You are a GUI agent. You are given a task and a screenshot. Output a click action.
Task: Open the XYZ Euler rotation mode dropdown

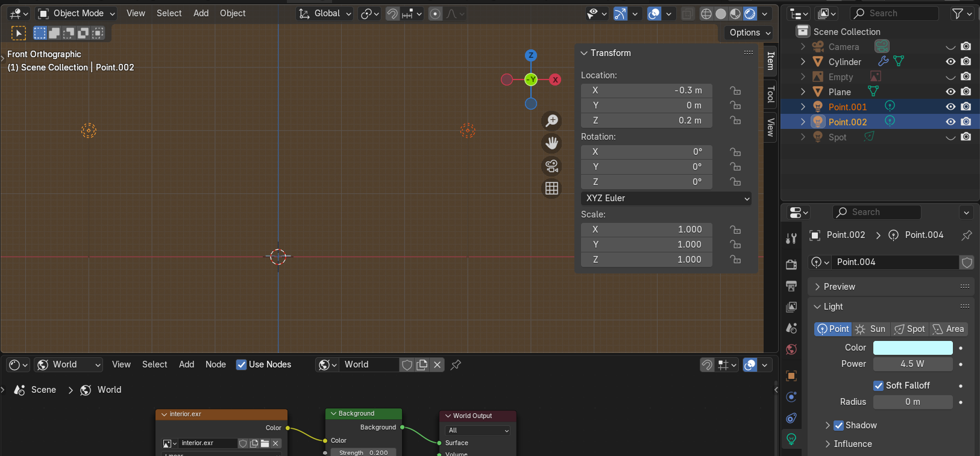pos(666,198)
